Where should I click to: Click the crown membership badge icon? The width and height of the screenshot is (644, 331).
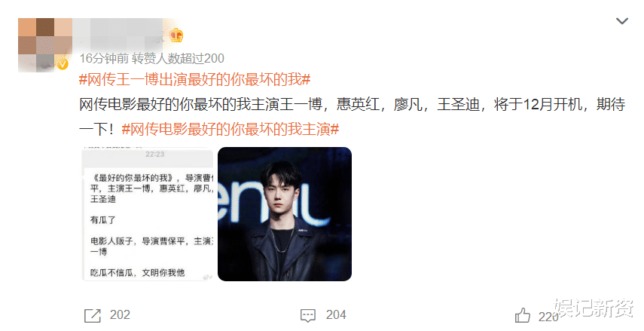tap(175, 35)
